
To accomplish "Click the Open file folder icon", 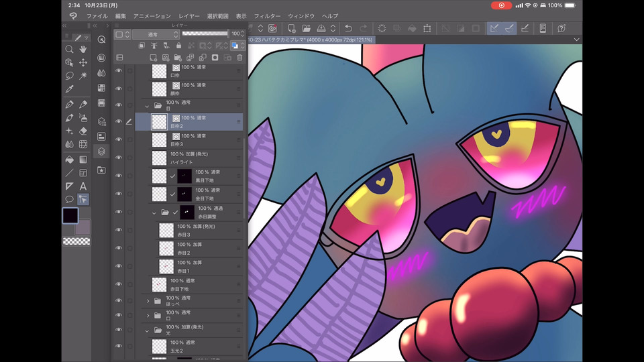I will pyautogui.click(x=307, y=28).
